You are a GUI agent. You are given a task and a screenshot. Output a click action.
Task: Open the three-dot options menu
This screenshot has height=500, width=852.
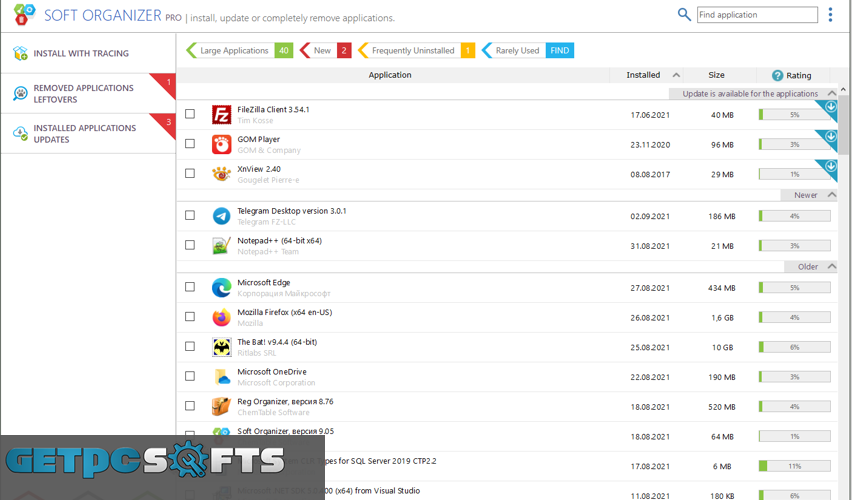[830, 15]
